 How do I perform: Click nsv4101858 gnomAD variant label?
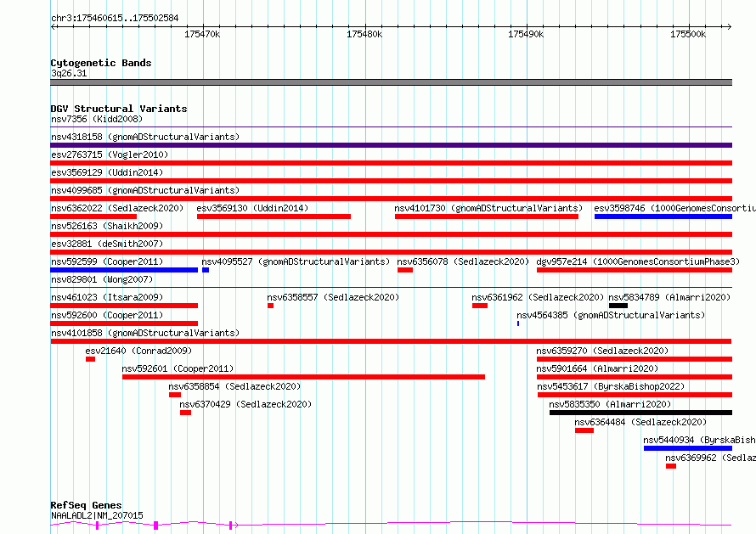point(144,333)
